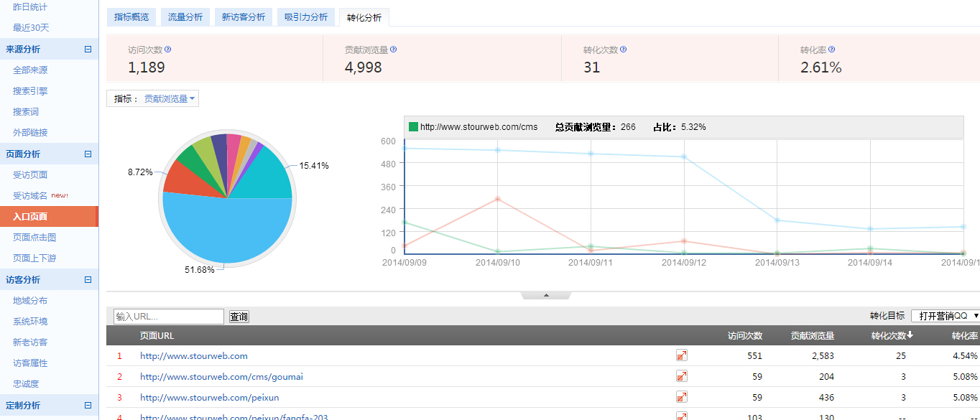Image resolution: width=980 pixels, height=420 pixels.
Task: Switch to the 吸引力分析 tab
Action: (x=305, y=17)
